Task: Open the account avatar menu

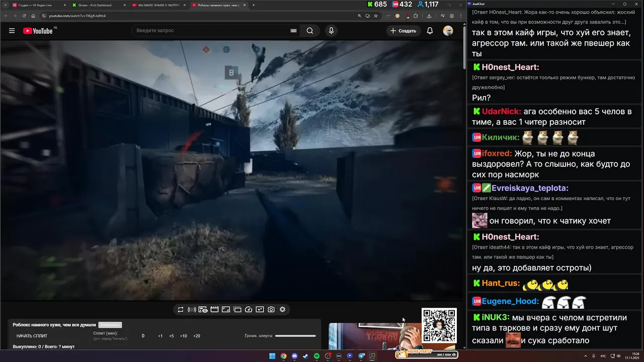Action: click(x=448, y=31)
